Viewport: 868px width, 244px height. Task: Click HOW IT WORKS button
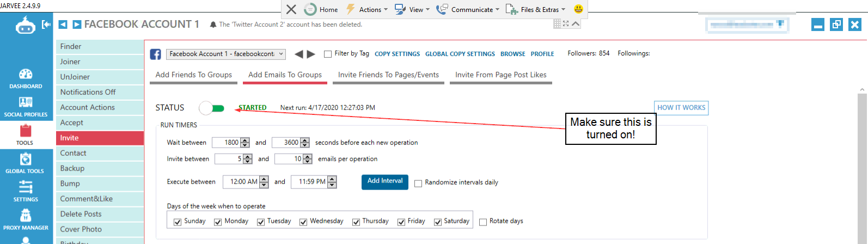[x=681, y=108]
